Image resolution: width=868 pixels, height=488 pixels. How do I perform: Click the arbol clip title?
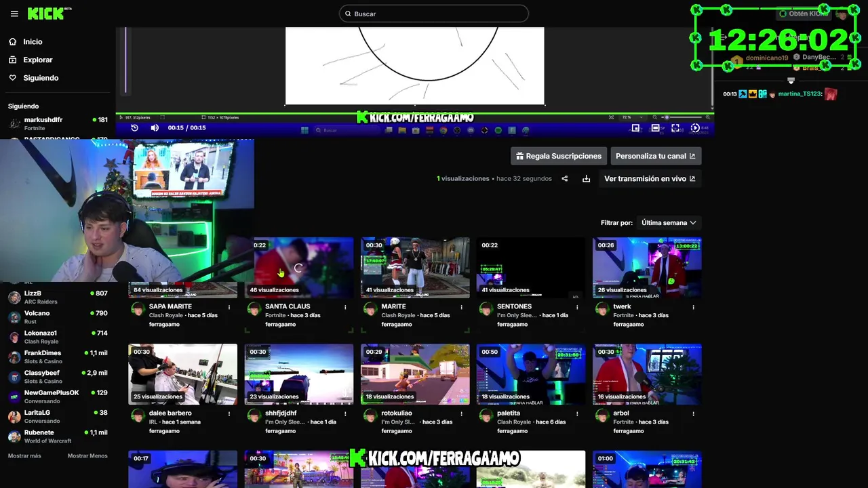pyautogui.click(x=621, y=413)
